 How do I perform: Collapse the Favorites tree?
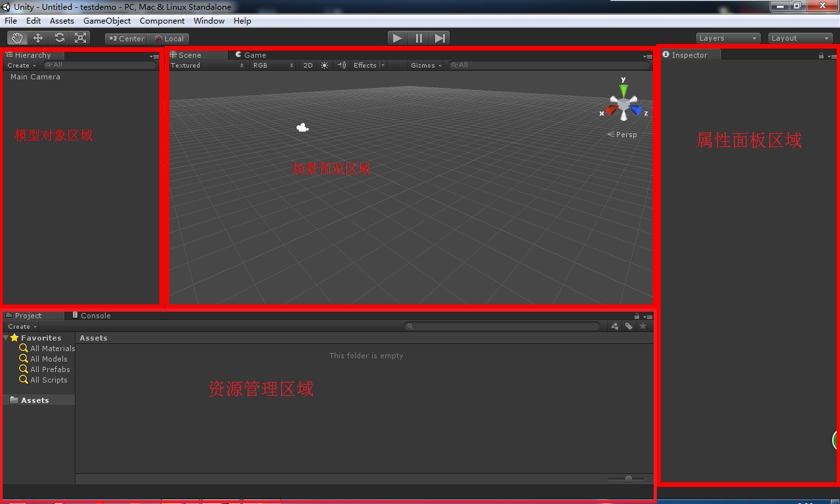[x=6, y=338]
